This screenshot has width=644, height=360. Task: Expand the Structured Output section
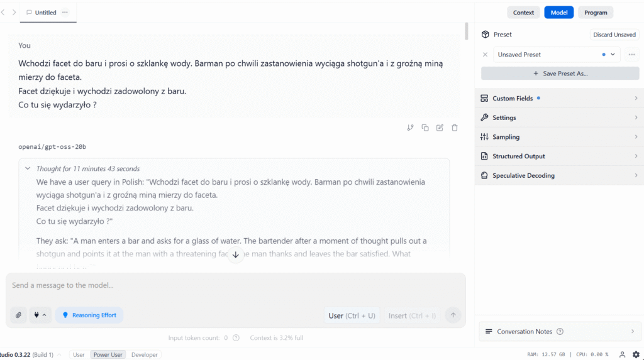558,156
